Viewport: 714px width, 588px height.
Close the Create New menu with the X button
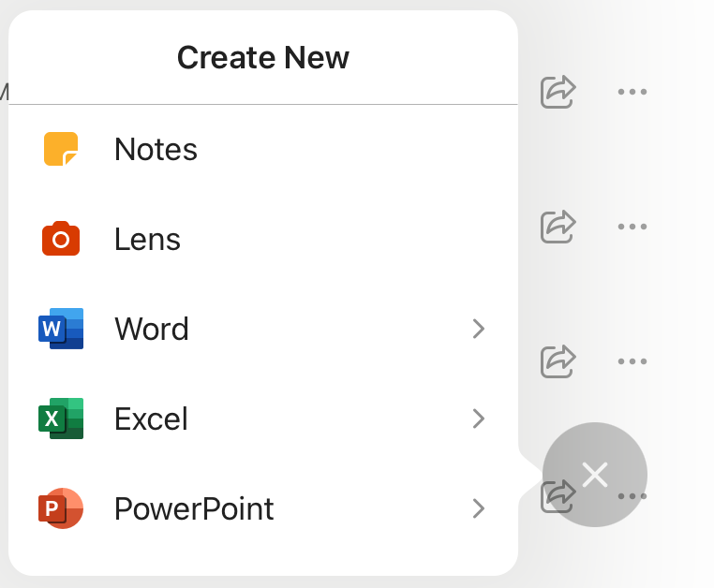(595, 475)
